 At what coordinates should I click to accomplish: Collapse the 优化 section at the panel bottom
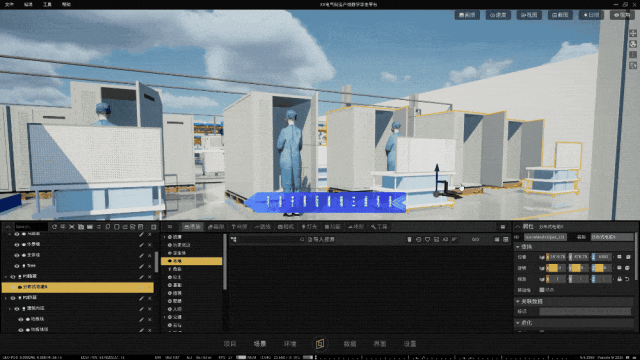[x=518, y=322]
